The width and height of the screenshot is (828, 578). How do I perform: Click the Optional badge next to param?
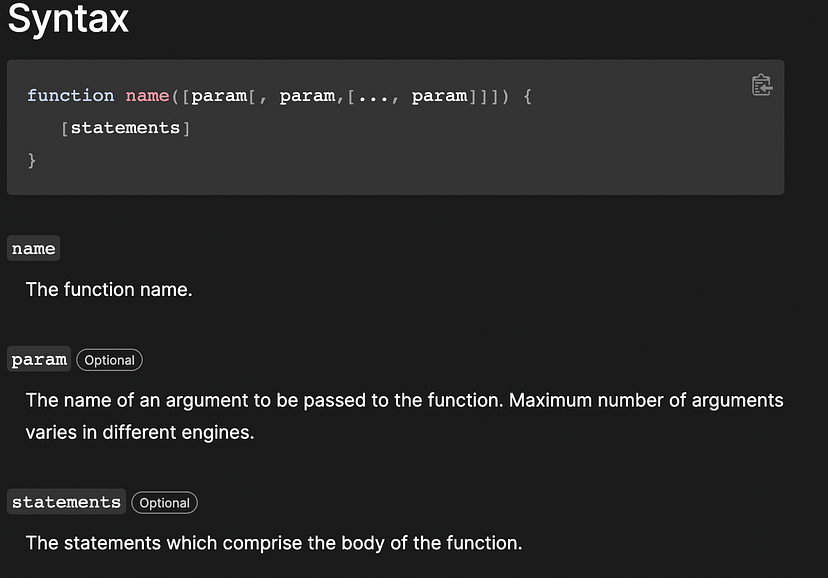[108, 359]
